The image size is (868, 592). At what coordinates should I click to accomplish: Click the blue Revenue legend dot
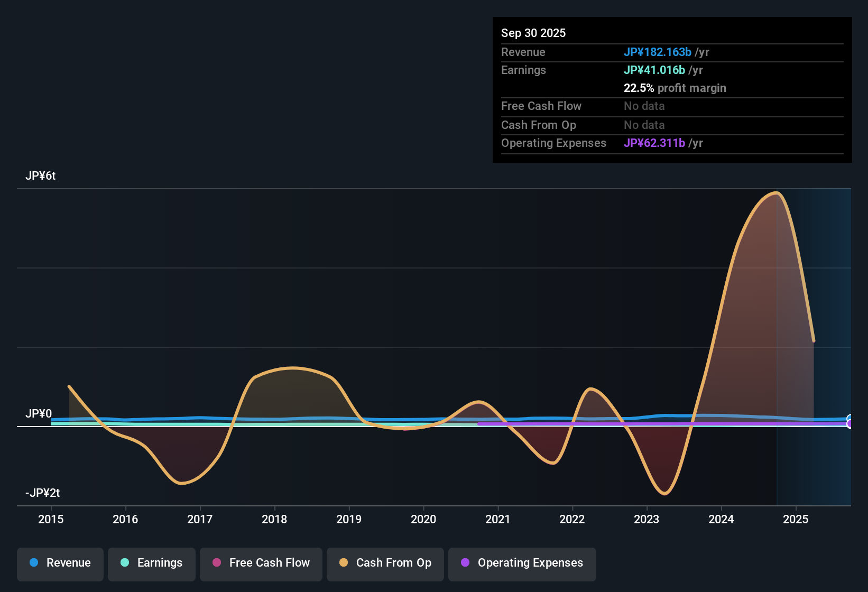pos(34,563)
